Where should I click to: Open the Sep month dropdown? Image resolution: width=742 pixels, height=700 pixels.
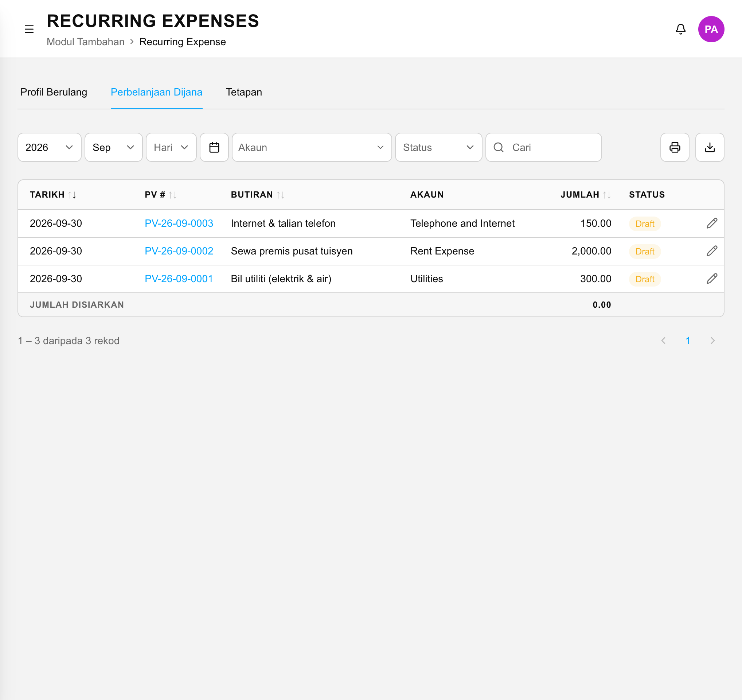coord(113,147)
